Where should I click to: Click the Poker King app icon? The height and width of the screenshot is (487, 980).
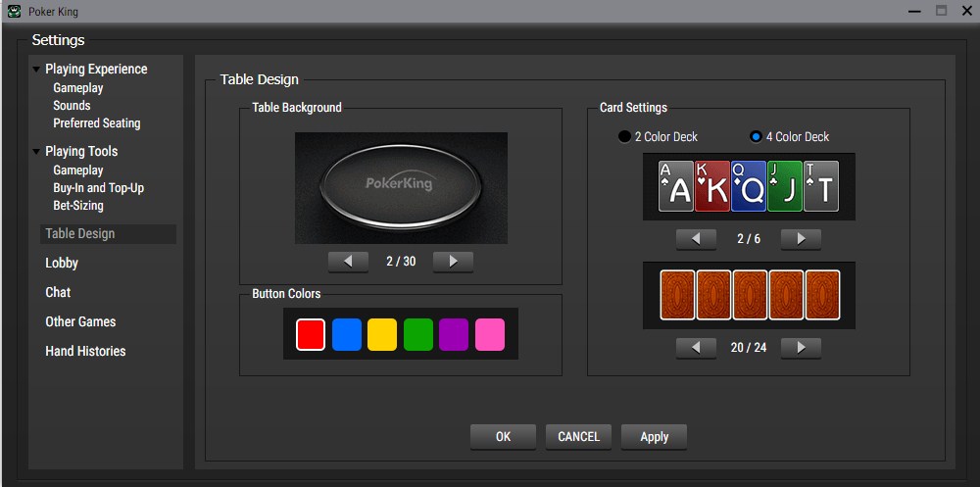[x=14, y=12]
